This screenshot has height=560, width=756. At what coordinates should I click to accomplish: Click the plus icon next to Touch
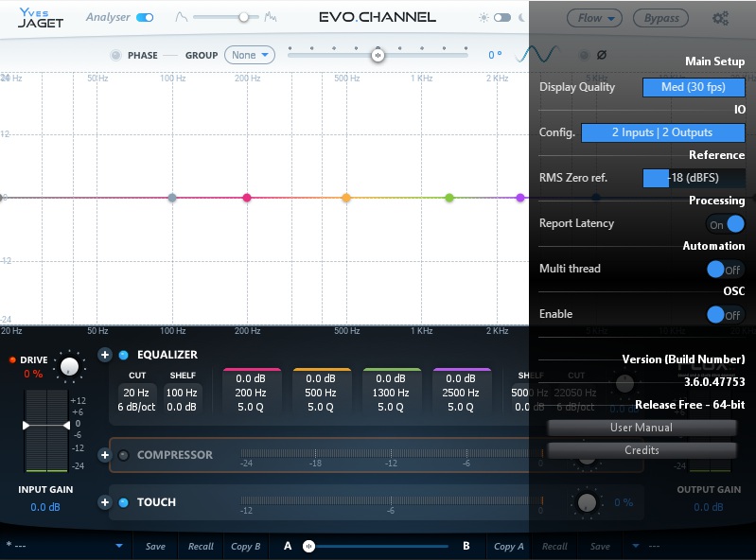[x=105, y=502]
